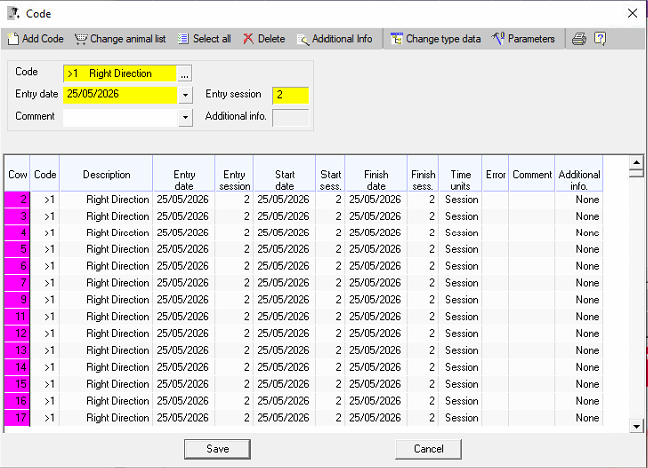Click Session time units for cow 5

click(x=462, y=249)
